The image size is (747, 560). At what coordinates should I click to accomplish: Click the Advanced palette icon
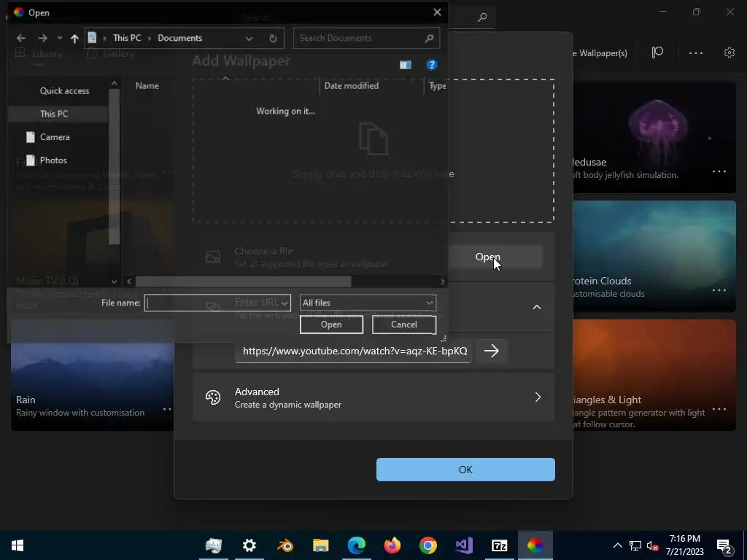tap(213, 397)
